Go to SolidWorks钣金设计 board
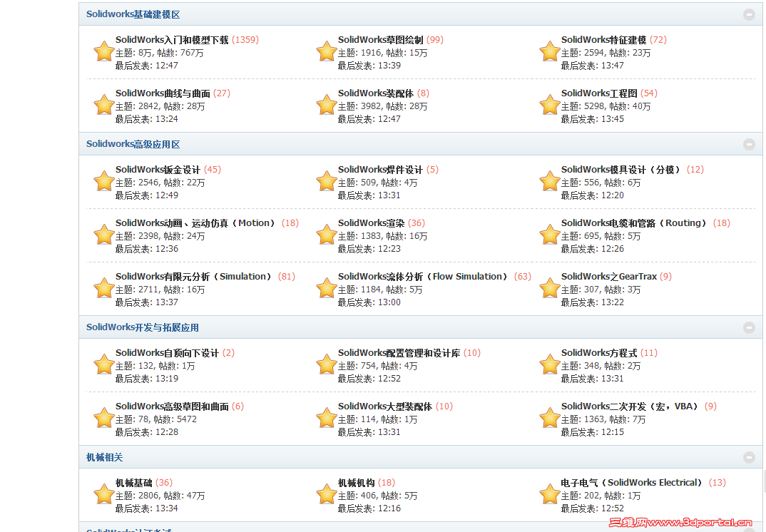The height and width of the screenshot is (532, 766). tap(158, 169)
